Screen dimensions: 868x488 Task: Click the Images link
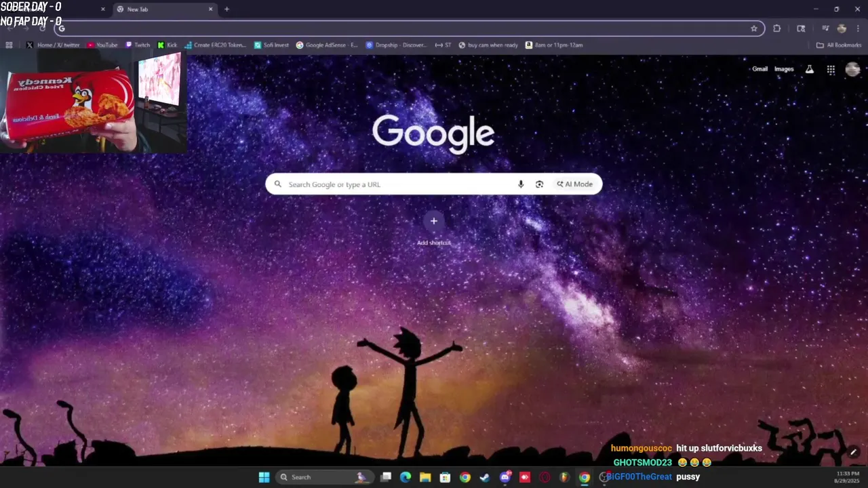click(784, 69)
